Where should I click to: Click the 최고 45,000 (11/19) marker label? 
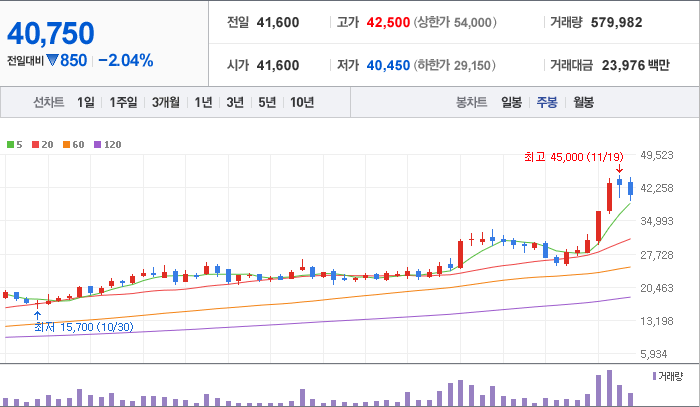(x=574, y=157)
